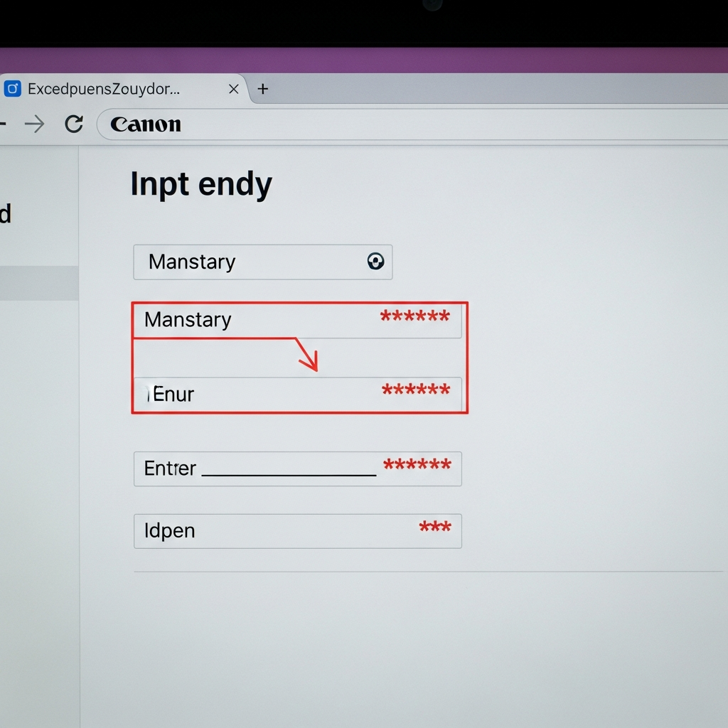Click the Inpt endy heading
This screenshot has height=728, width=728.
pyautogui.click(x=201, y=185)
